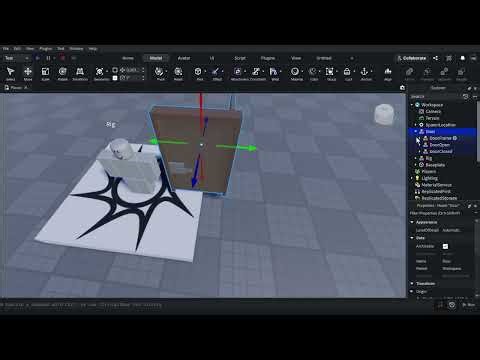Click the Filter Properties search field
Viewport: 480px width, 360px height.
click(x=440, y=213)
